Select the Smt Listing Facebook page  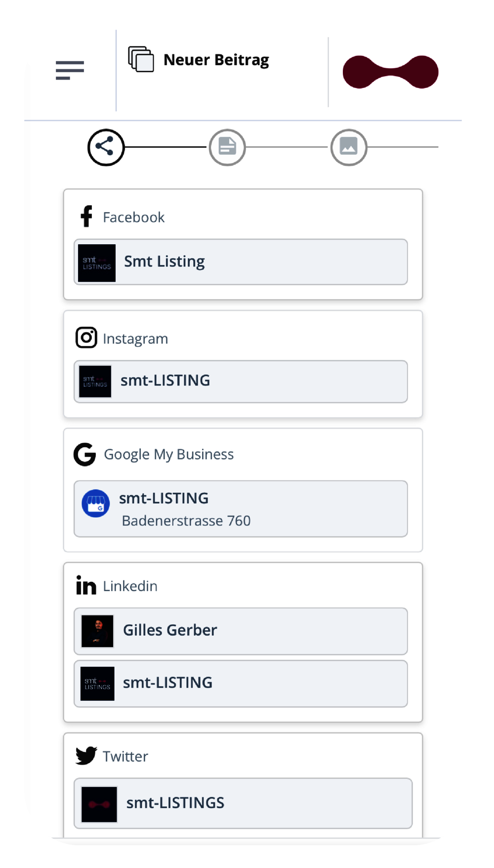click(x=241, y=262)
